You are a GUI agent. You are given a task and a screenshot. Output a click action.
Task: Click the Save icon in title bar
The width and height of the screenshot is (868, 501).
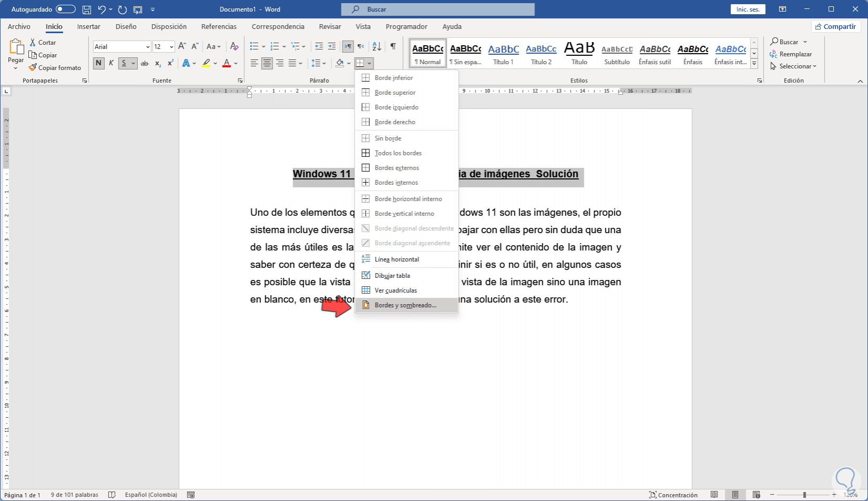[87, 9]
